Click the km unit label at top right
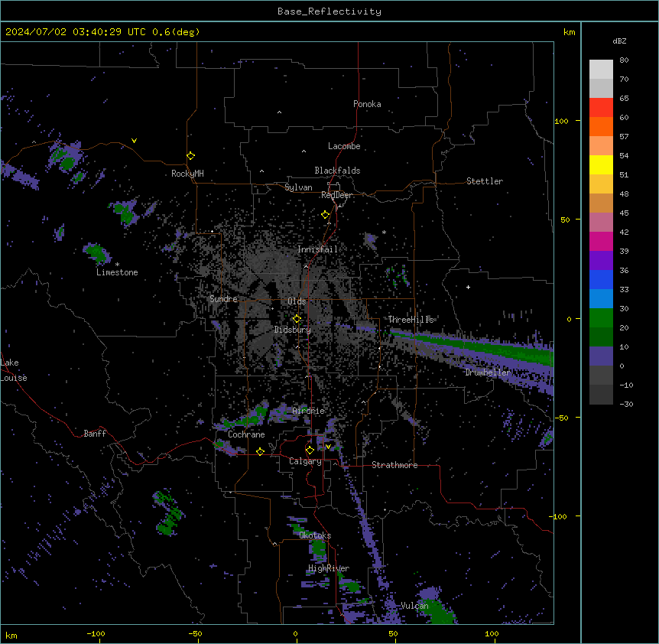659x644 pixels. pyautogui.click(x=569, y=32)
